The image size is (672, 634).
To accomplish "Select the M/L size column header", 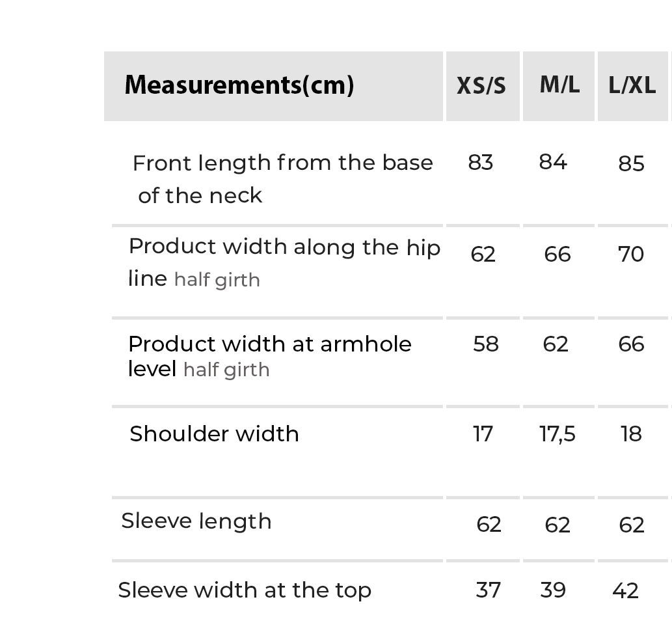I will tap(559, 85).
